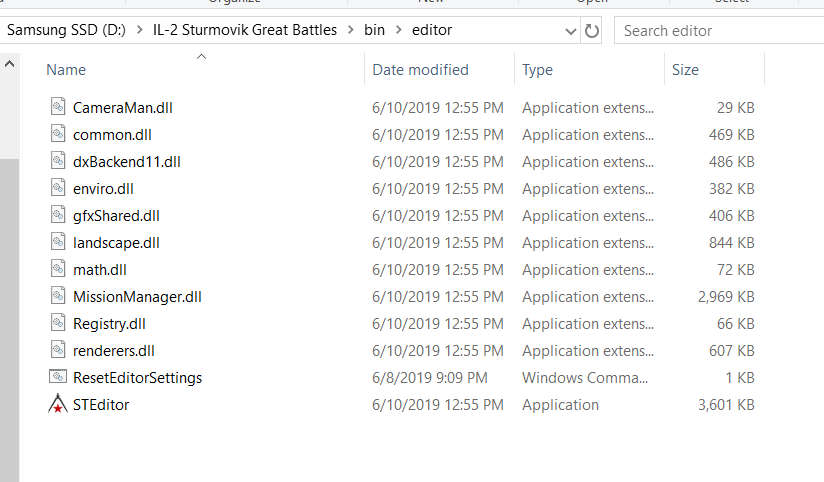Expand the chevron after bin breadcrumb
The image size is (824, 482).
click(399, 30)
